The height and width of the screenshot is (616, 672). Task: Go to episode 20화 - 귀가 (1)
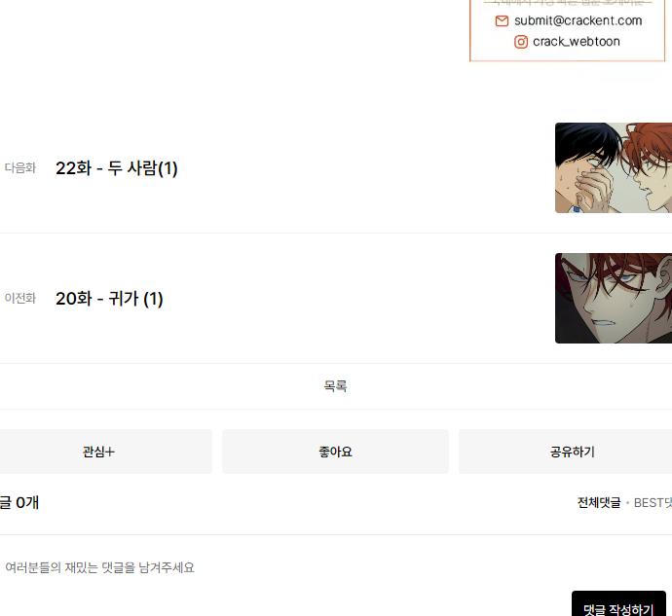tap(109, 299)
